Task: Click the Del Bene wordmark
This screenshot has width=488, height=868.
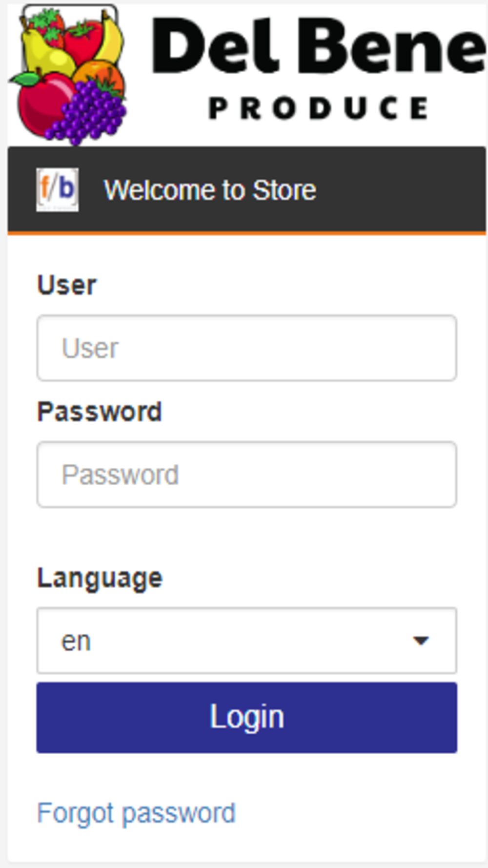Action: (319, 47)
